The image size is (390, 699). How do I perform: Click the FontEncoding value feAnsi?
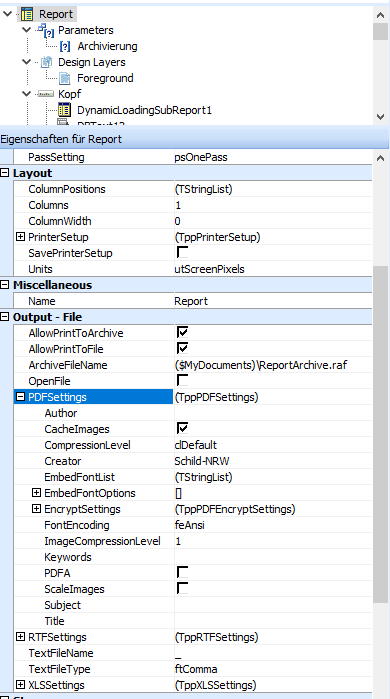[190, 525]
